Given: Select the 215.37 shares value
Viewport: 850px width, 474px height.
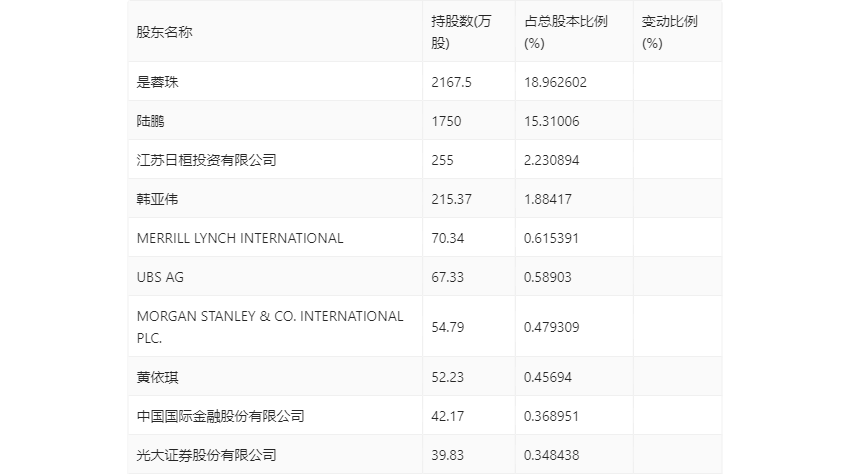Looking at the screenshot, I should 452,199.
